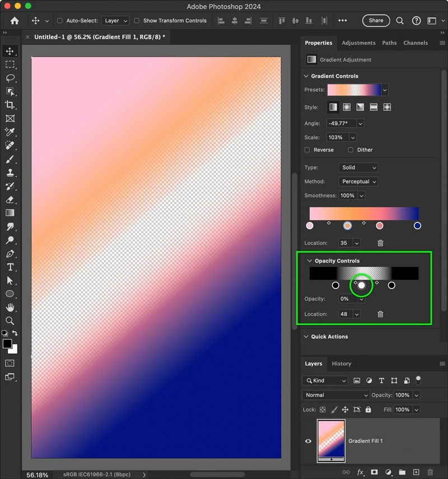
Task: Switch to the Adjustments tab
Action: 358,43
